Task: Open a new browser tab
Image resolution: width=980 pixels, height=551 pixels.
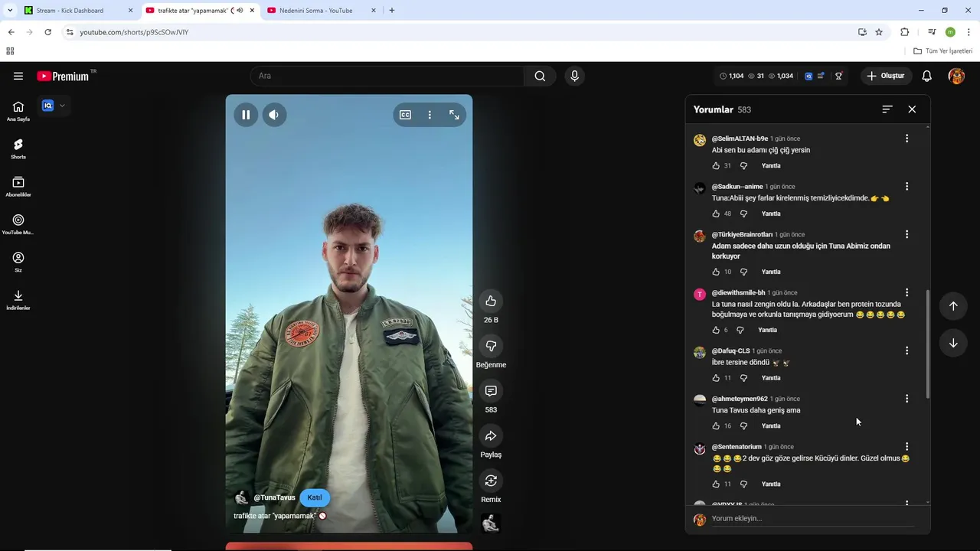Action: tap(392, 11)
